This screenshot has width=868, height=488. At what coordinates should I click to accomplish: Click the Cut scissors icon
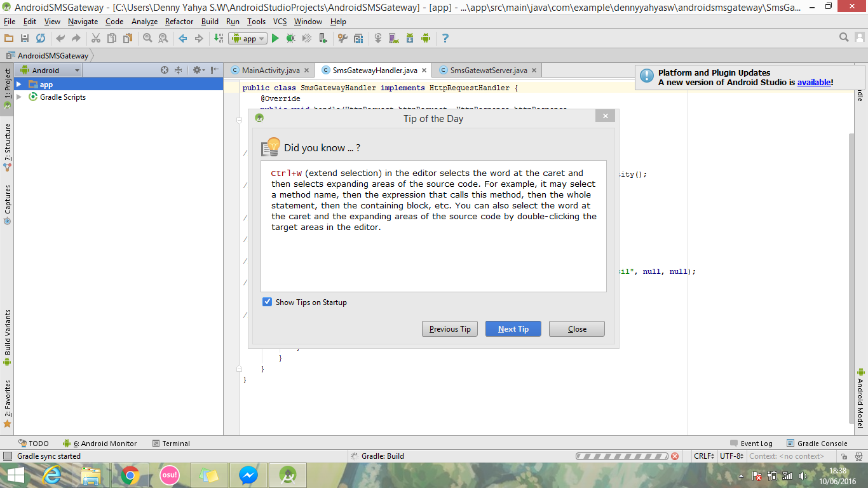(96, 38)
